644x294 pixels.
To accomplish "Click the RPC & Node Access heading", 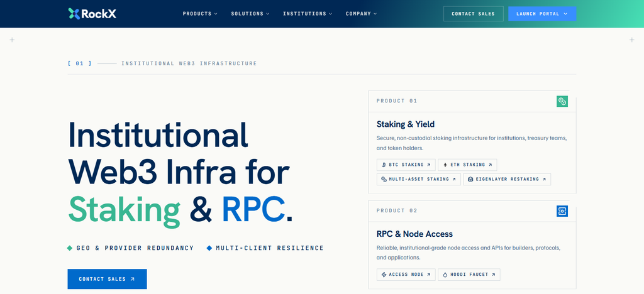I will click(x=414, y=234).
